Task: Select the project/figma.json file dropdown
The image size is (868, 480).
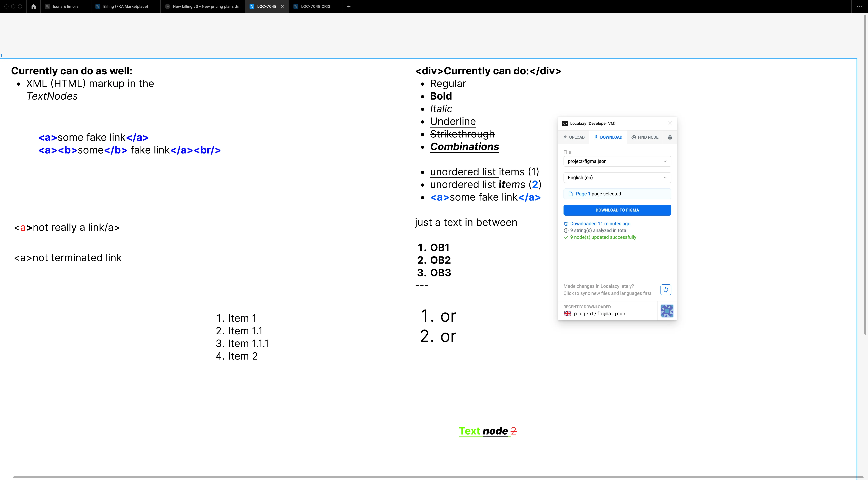Action: [x=617, y=161]
